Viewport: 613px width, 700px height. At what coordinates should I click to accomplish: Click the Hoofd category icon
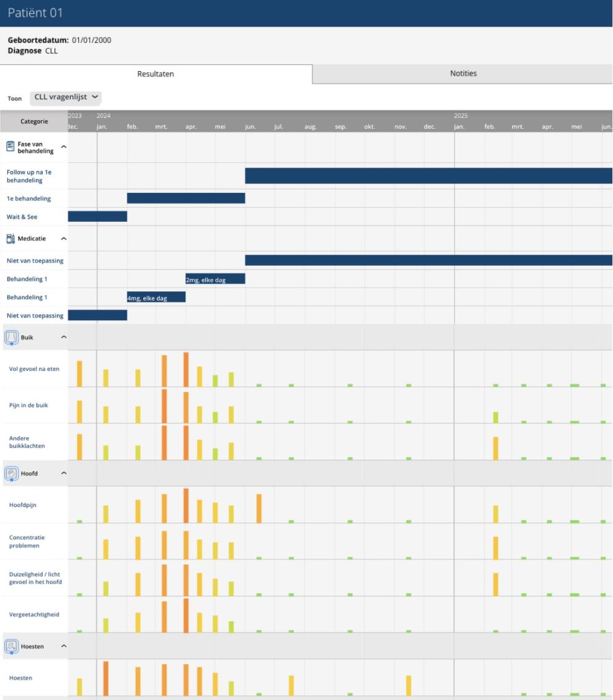pyautogui.click(x=11, y=474)
